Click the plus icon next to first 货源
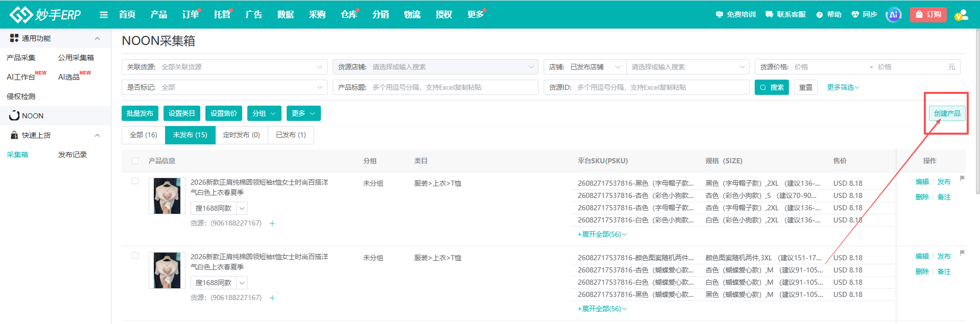 pos(272,223)
